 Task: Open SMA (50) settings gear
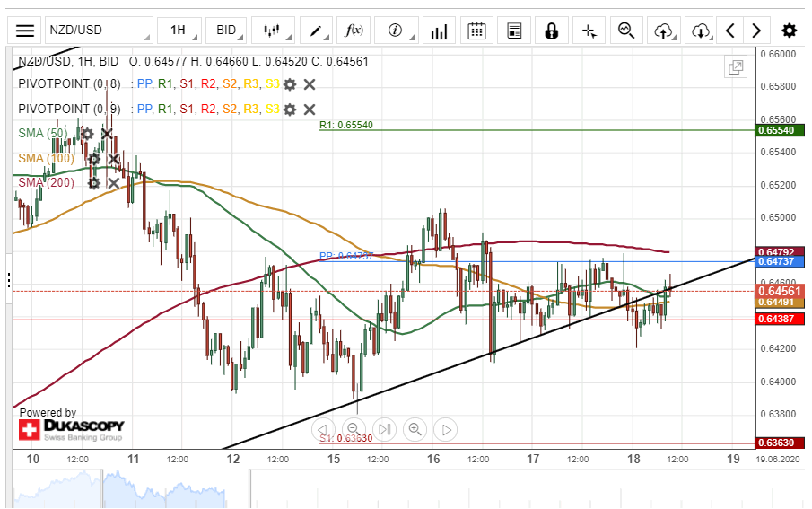(x=87, y=135)
